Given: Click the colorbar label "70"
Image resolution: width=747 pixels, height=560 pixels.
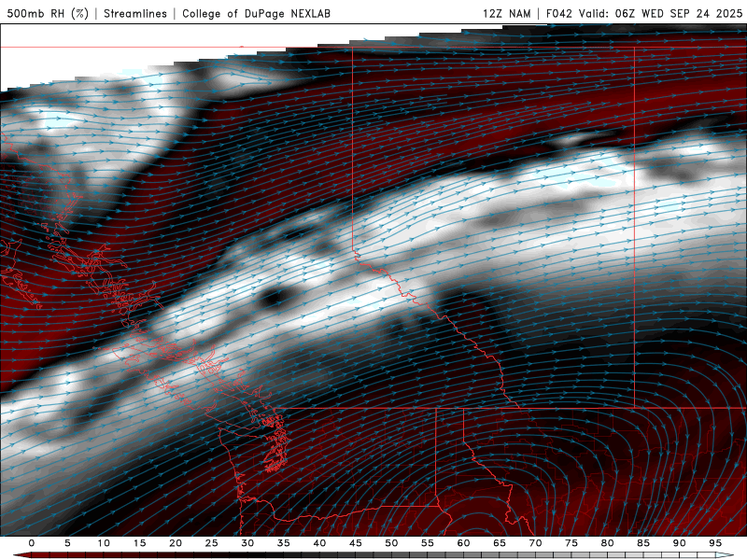Looking at the screenshot, I should tap(535, 543).
